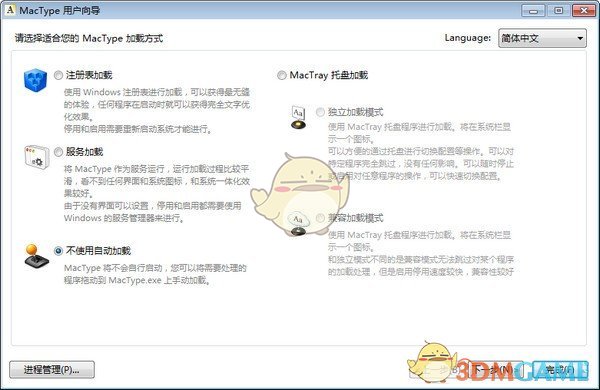The width and height of the screenshot is (600, 390).
Task: Click the 完成(F) button
Action: pos(560,370)
